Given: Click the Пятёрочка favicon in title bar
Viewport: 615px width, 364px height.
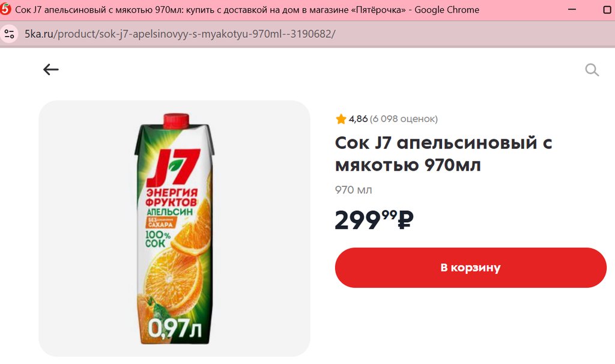Looking at the screenshot, I should tap(5, 8).
